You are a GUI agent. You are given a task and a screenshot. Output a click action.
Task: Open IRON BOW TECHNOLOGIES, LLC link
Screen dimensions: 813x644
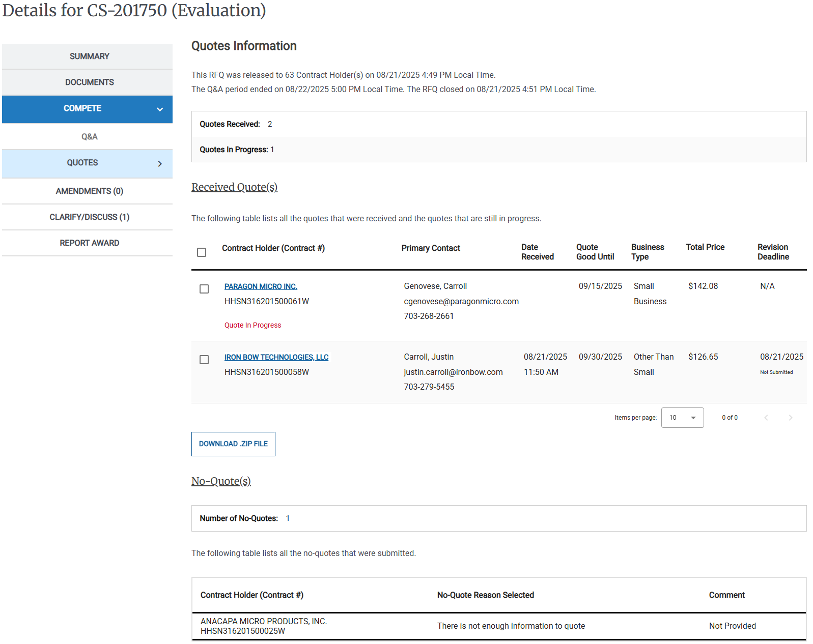tap(276, 357)
